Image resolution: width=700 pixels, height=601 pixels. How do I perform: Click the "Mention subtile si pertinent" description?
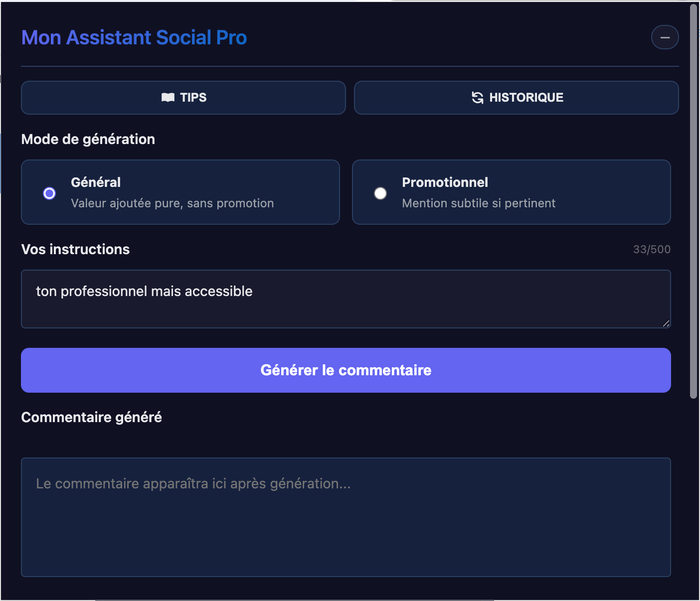tap(479, 203)
